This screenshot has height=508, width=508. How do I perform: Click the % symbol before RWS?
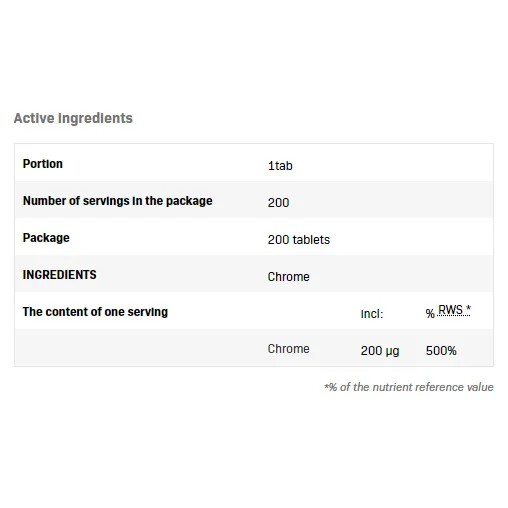pyautogui.click(x=430, y=314)
